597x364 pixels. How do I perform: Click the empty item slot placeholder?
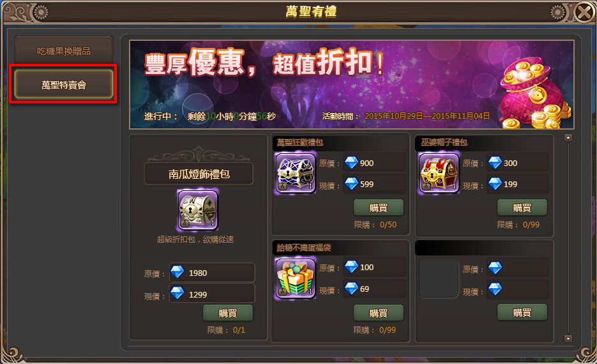tap(439, 278)
